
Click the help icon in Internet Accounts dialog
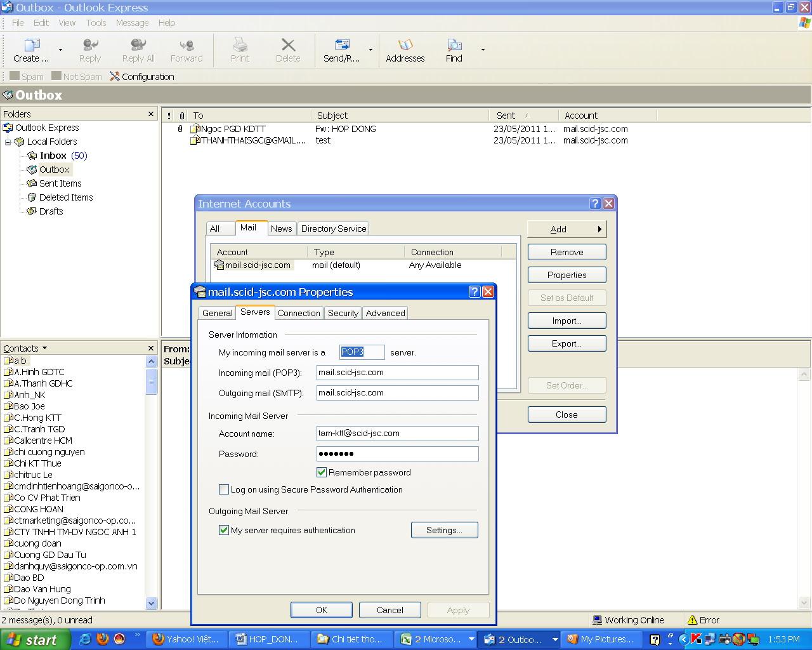(x=594, y=203)
